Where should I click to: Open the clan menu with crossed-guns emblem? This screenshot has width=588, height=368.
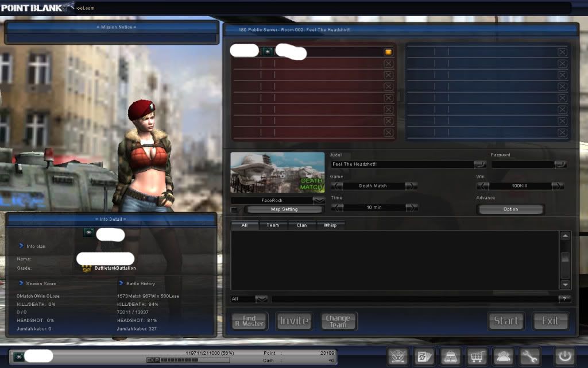[397, 356]
